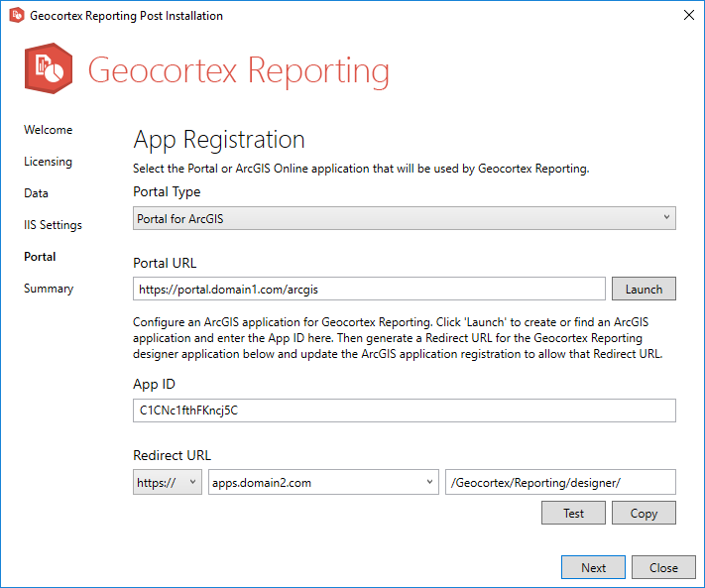The height and width of the screenshot is (588, 705).
Task: Test the Redirect URL
Action: [x=573, y=513]
